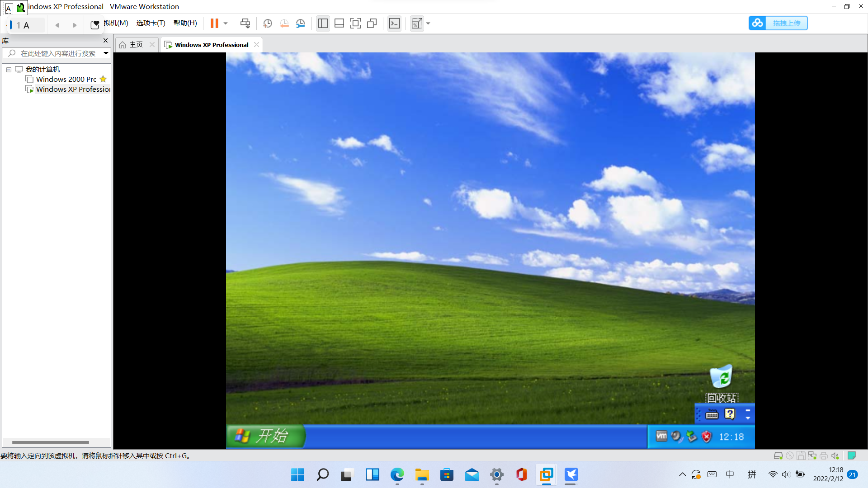Screen dimensions: 868x488
Task: Open the 选项卡(T) menu
Action: click(x=151, y=23)
